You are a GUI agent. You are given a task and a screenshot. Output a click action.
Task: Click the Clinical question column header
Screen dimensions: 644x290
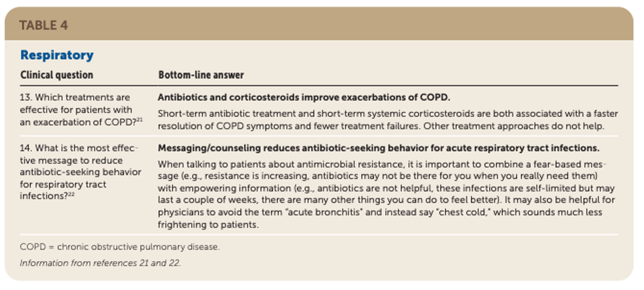tap(56, 75)
